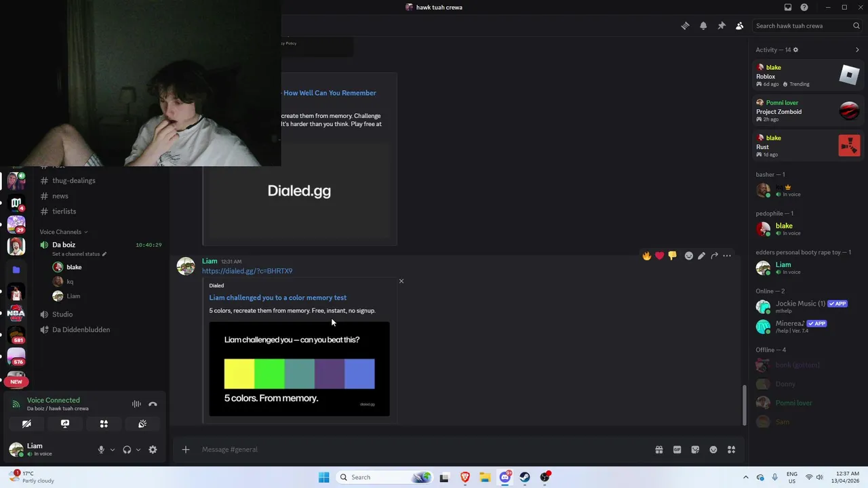The width and height of the screenshot is (868, 488).
Task: Open Activity settings gear icon
Action: [x=796, y=49]
